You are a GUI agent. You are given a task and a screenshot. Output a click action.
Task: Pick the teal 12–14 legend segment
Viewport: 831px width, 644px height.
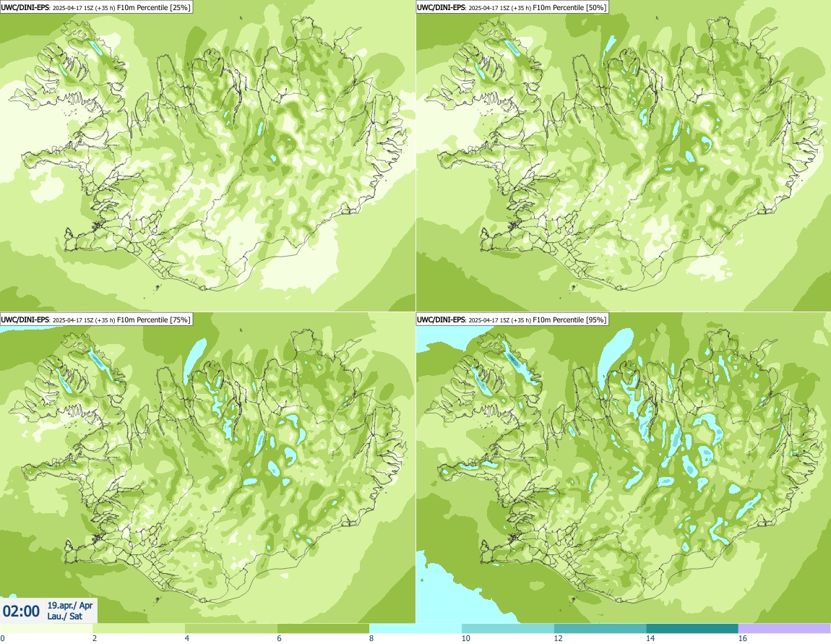coord(600,629)
